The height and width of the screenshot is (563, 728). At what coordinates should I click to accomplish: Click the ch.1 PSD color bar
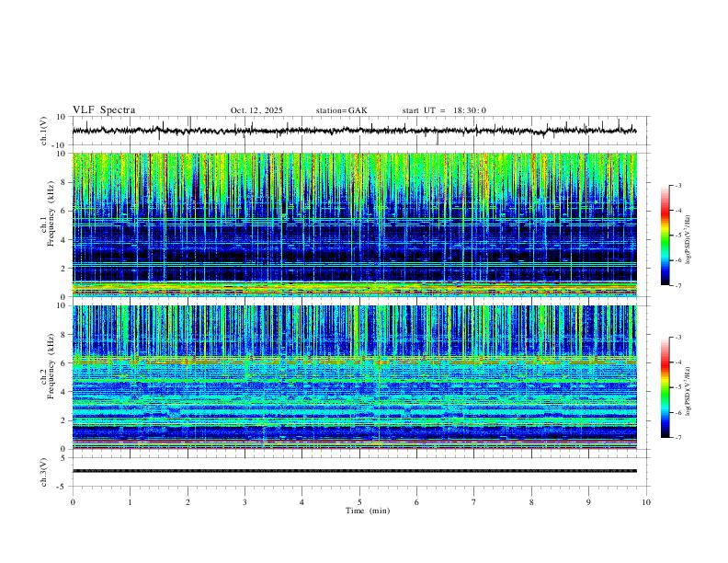[x=665, y=236]
